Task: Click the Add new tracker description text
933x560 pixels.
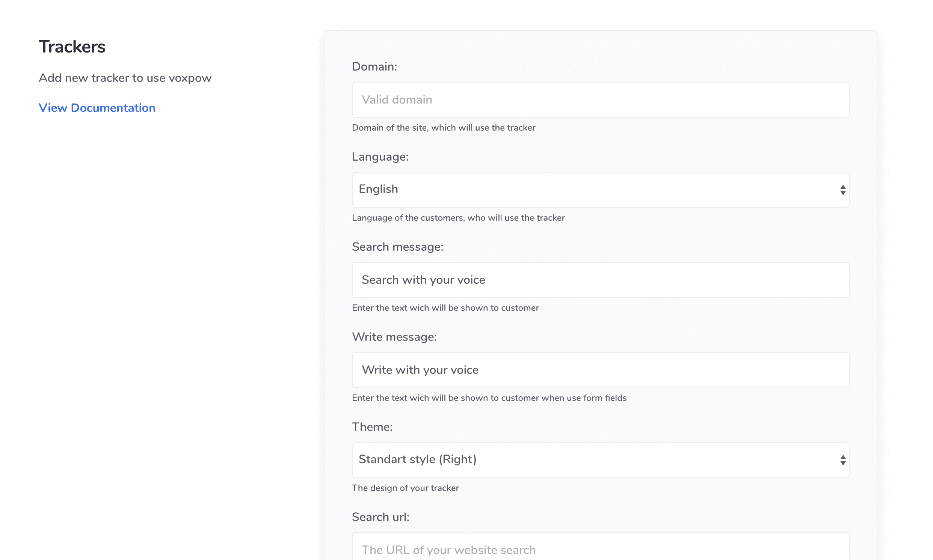Action: coord(125,78)
